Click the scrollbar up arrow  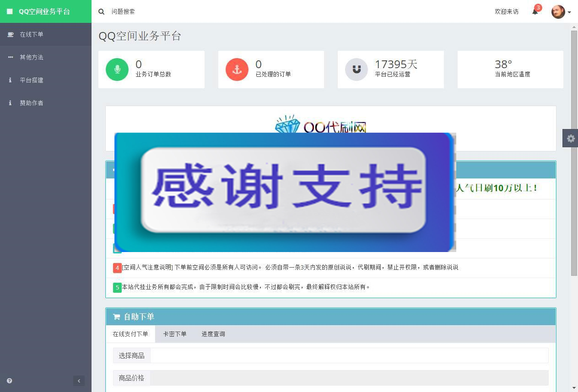pos(574,27)
